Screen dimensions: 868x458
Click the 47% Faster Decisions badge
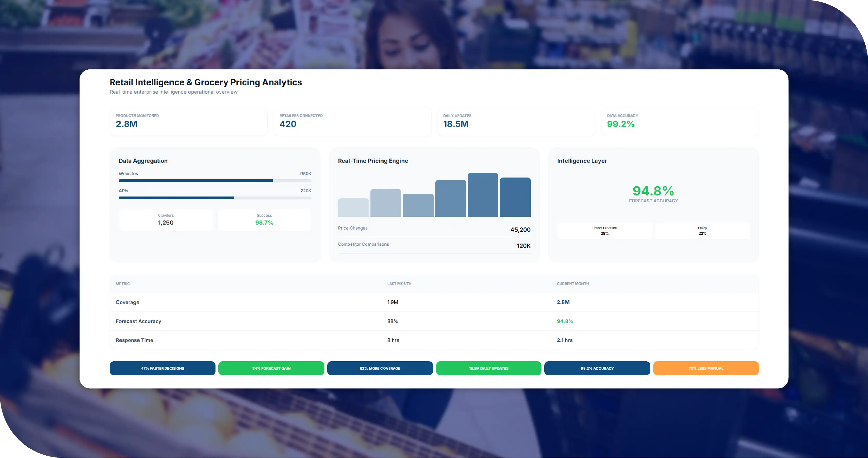(162, 368)
